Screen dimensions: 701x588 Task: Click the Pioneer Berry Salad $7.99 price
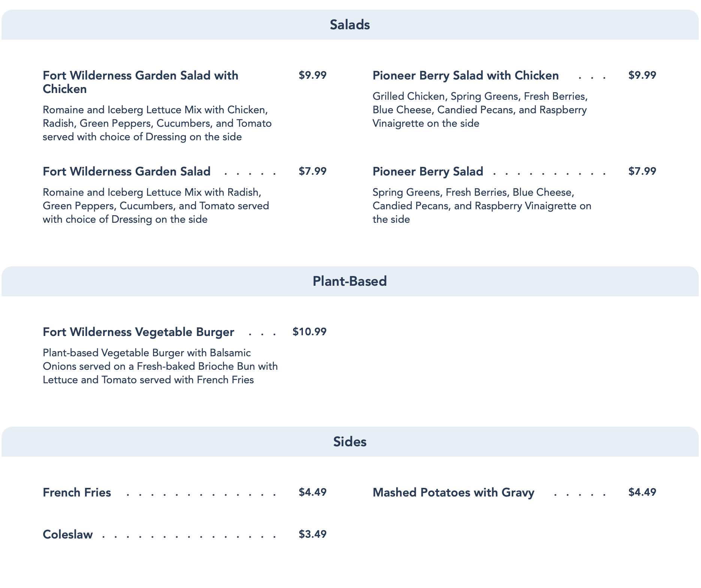(642, 171)
